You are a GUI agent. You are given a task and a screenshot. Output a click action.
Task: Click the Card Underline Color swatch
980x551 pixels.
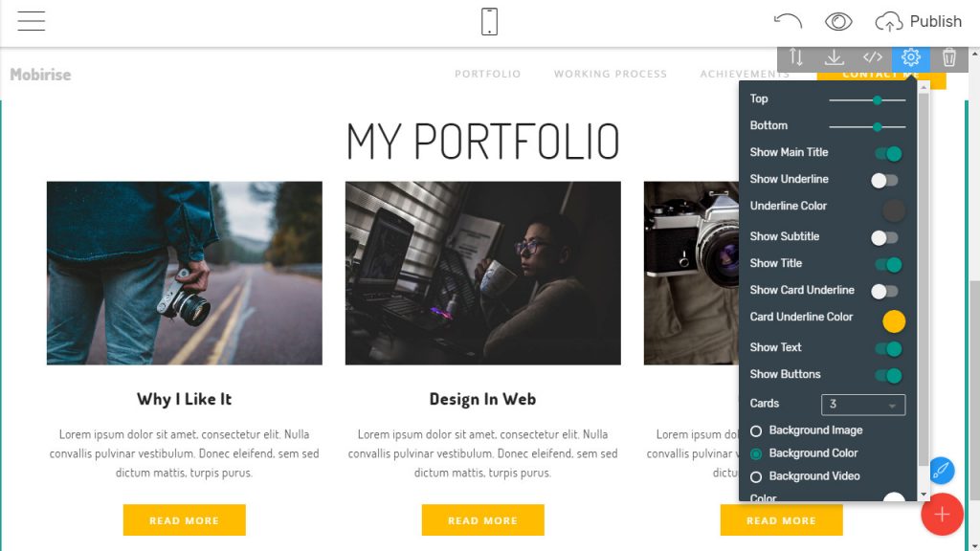[x=894, y=321]
